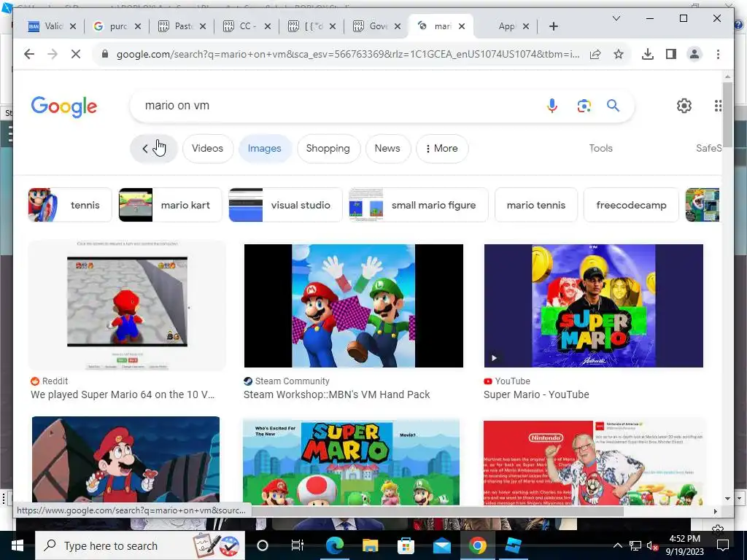Click the horizontal scrollbar at window bottom
Screen dimensions: 747x560
[x=438, y=511]
